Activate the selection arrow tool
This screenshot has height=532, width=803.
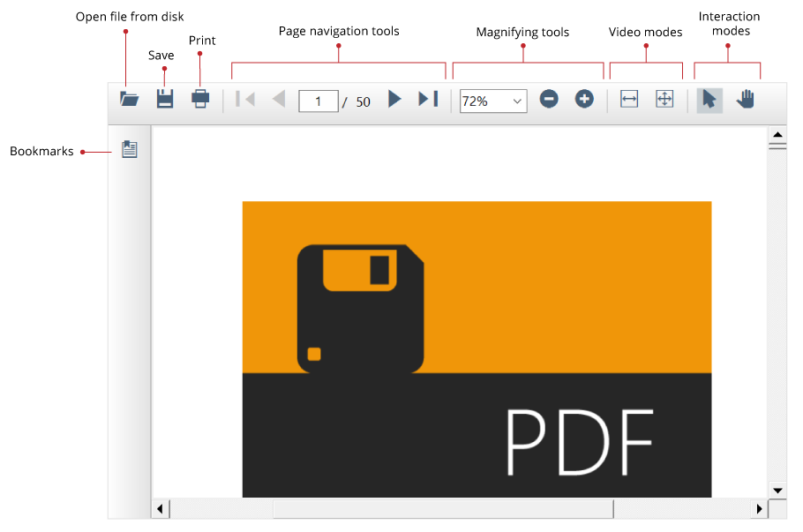[709, 100]
